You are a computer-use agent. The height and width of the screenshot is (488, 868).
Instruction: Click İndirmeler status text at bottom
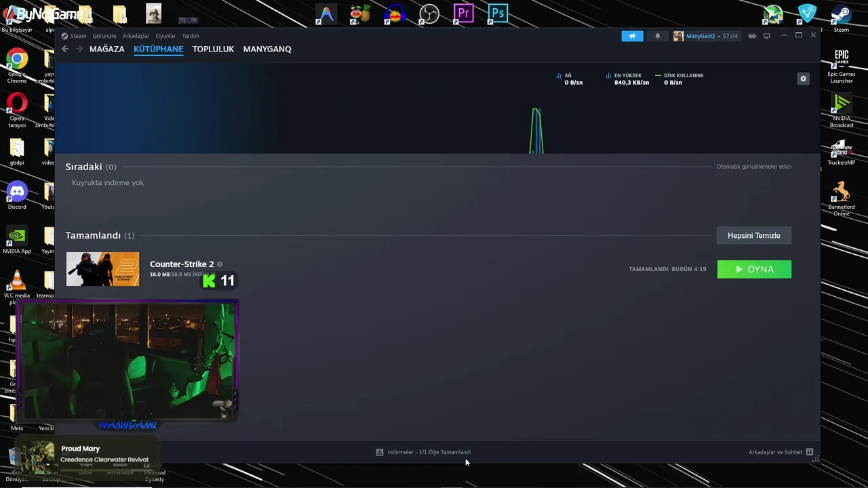pos(429,452)
